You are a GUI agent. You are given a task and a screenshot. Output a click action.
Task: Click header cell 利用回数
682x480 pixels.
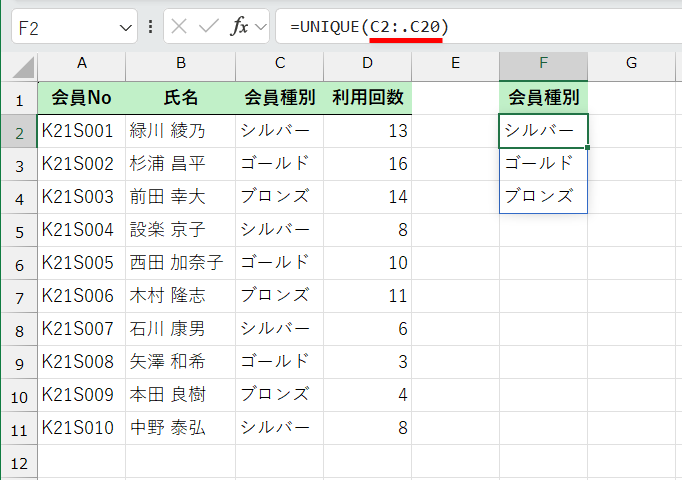(368, 98)
